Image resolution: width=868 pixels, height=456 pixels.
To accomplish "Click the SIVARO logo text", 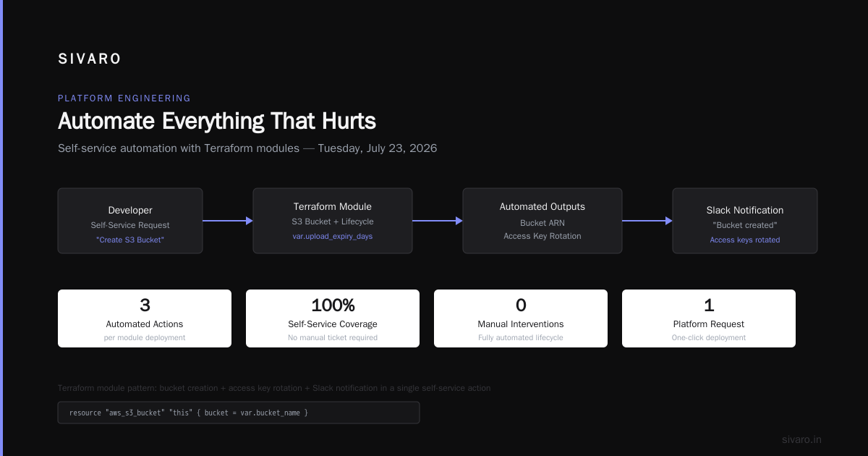I will [x=90, y=59].
